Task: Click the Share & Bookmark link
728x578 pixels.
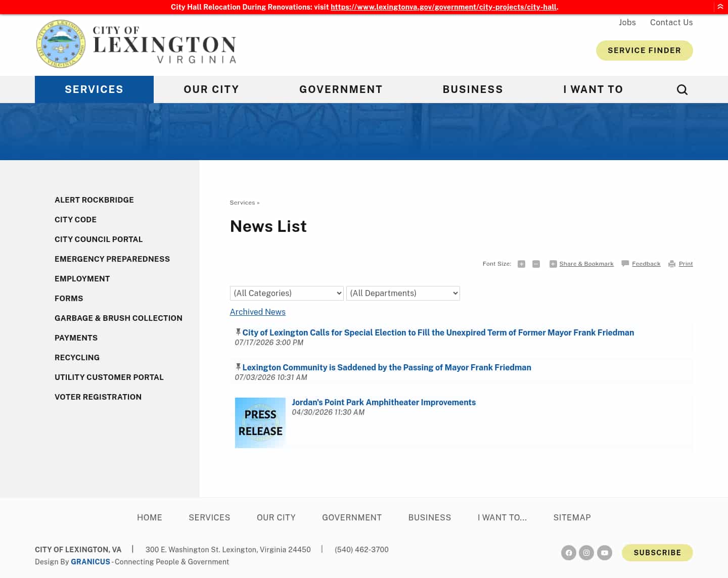Action: [x=586, y=264]
